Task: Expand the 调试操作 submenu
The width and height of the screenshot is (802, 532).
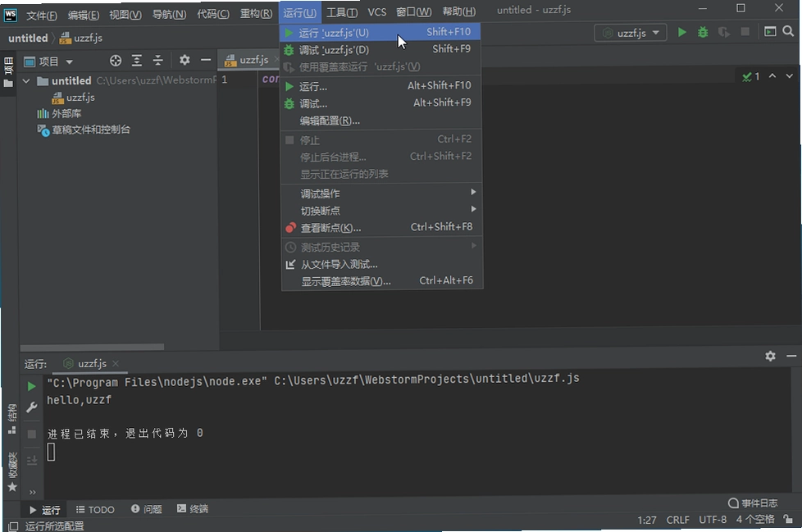Action: (381, 193)
